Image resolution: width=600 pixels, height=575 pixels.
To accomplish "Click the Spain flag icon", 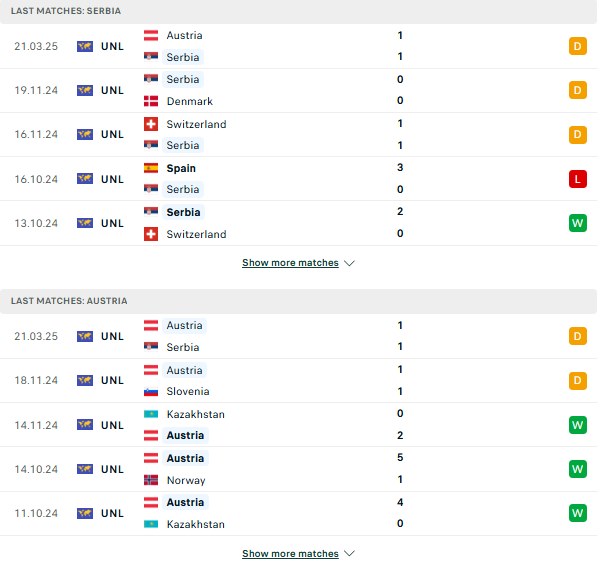I will click(x=151, y=168).
